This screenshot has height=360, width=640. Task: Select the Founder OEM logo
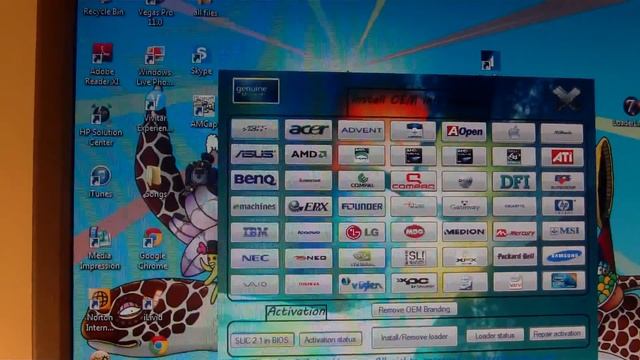tap(361, 207)
